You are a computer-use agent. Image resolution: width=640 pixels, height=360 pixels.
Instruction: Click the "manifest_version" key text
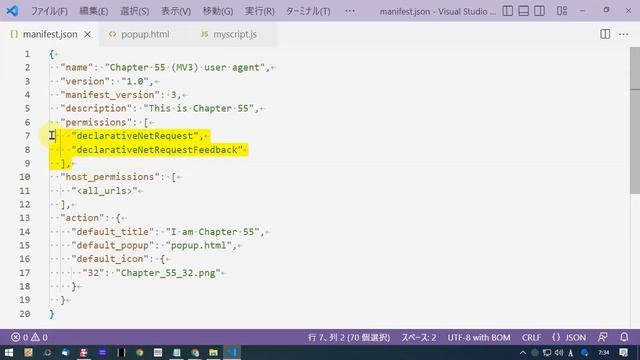pyautogui.click(x=110, y=95)
